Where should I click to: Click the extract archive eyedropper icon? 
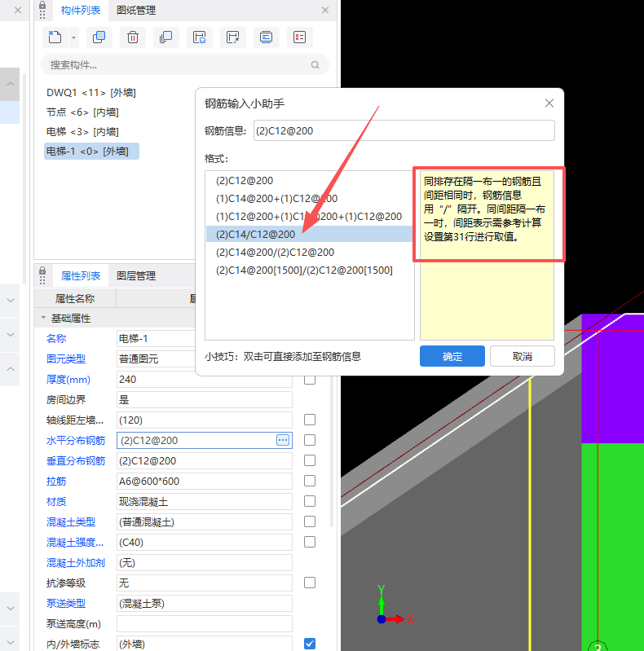pos(232,37)
